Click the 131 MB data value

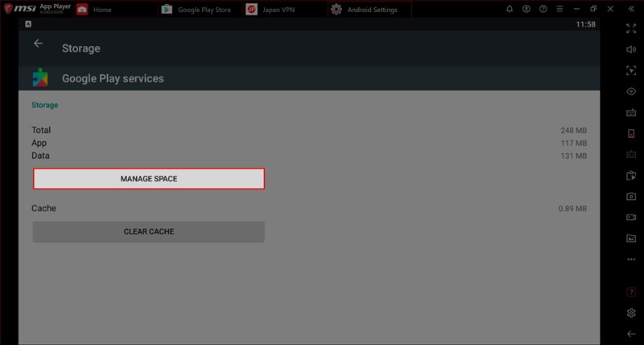[574, 156]
